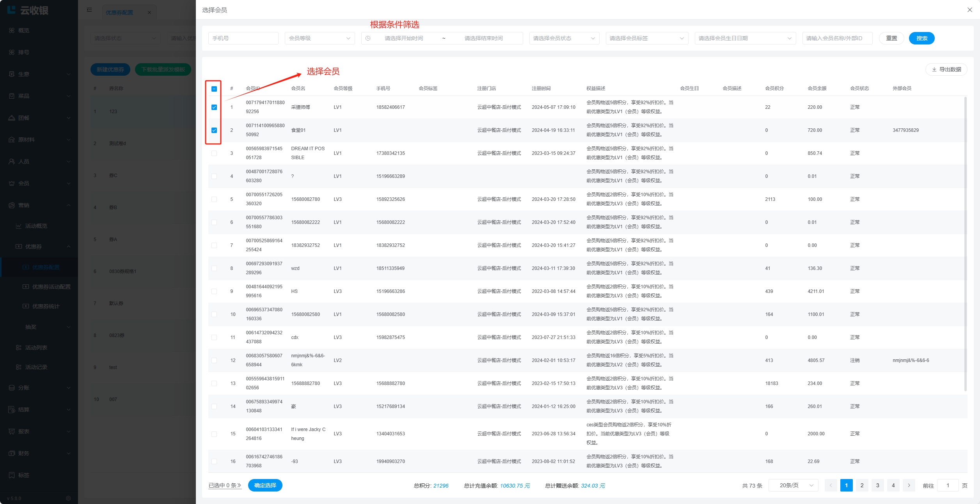Click the 搜索 button
980x504 pixels.
[x=921, y=38]
